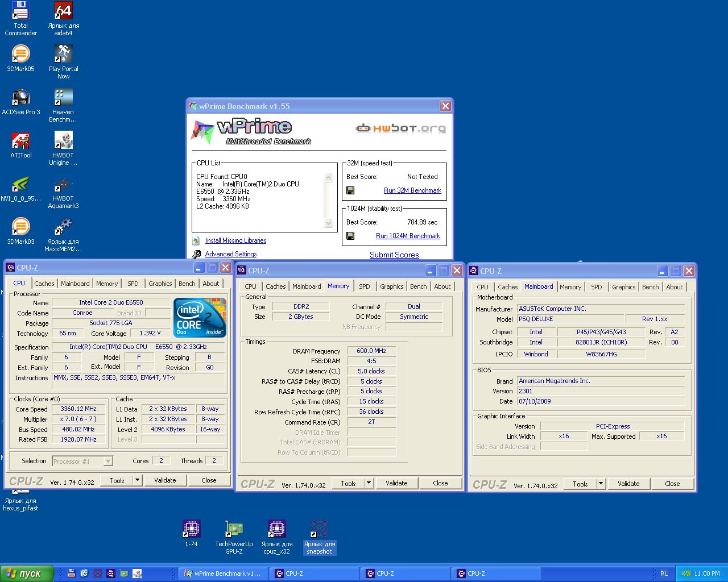Open the Start (пуск) menu
Viewport: 728px width, 582px height.
(x=27, y=573)
